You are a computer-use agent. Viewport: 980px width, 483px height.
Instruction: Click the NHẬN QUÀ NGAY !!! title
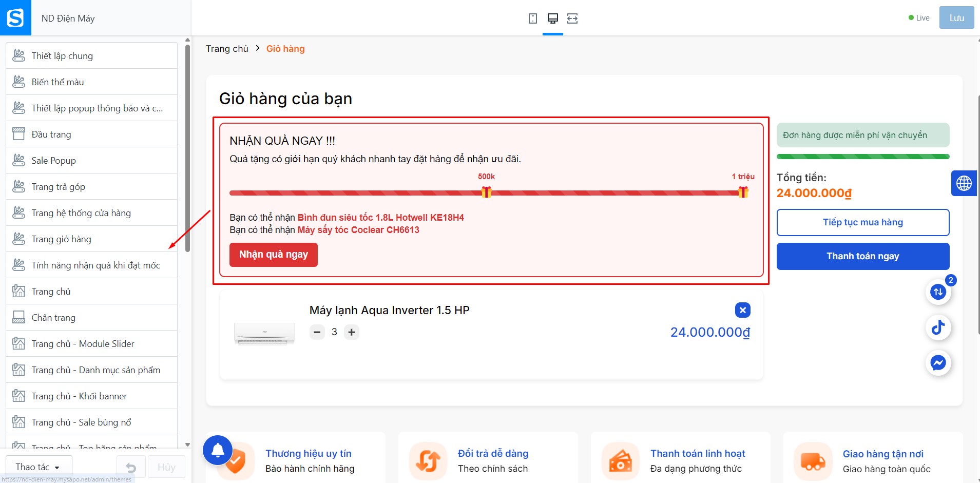pos(282,141)
